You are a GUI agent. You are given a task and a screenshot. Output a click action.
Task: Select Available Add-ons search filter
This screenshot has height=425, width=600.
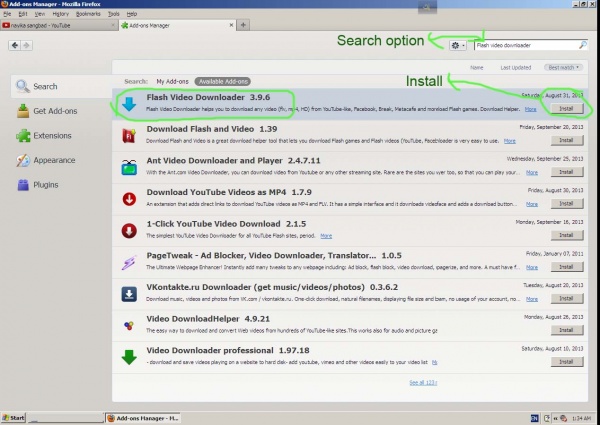[x=223, y=81]
